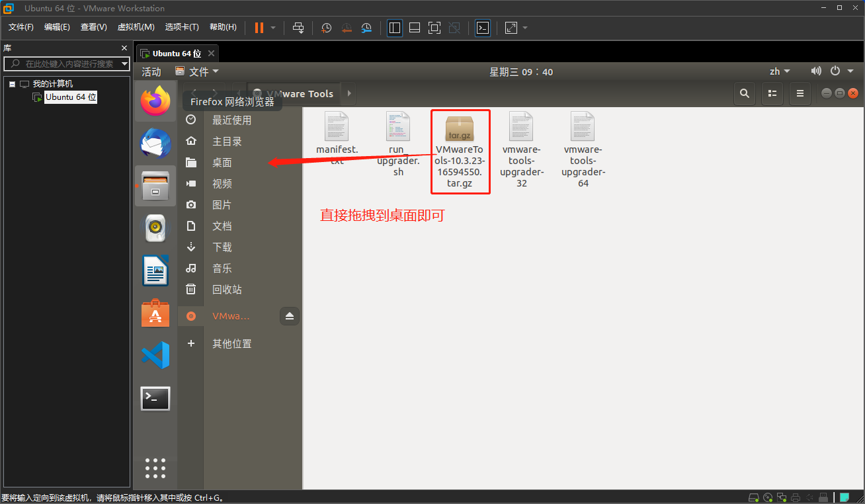The image size is (865, 504).
Task: Toggle the thumbnail bar view icon
Action: click(x=415, y=28)
